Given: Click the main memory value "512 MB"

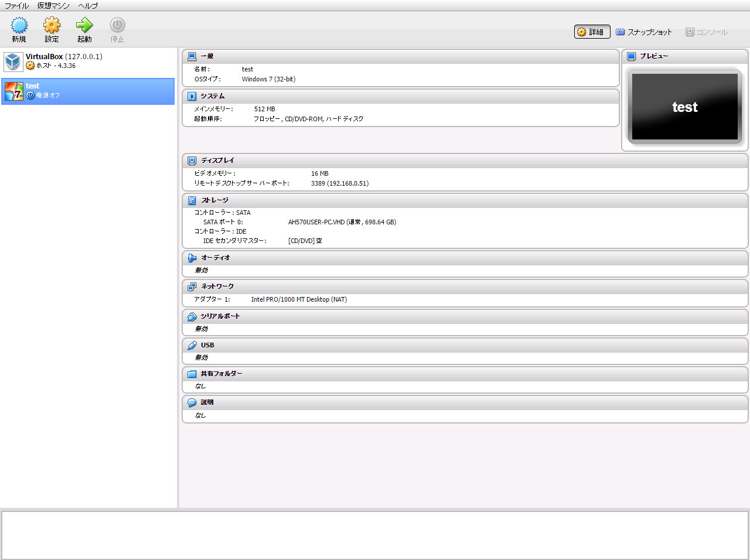Looking at the screenshot, I should click(x=265, y=109).
